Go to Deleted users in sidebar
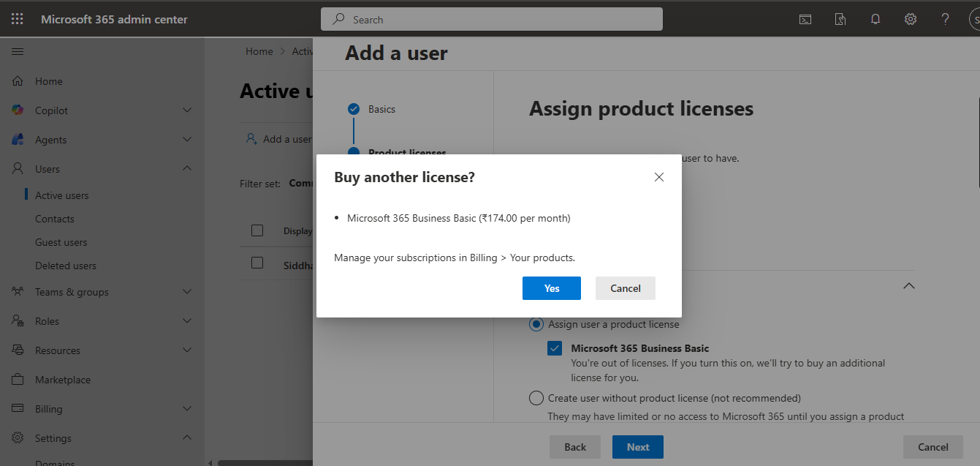980x466 pixels. coord(66,266)
